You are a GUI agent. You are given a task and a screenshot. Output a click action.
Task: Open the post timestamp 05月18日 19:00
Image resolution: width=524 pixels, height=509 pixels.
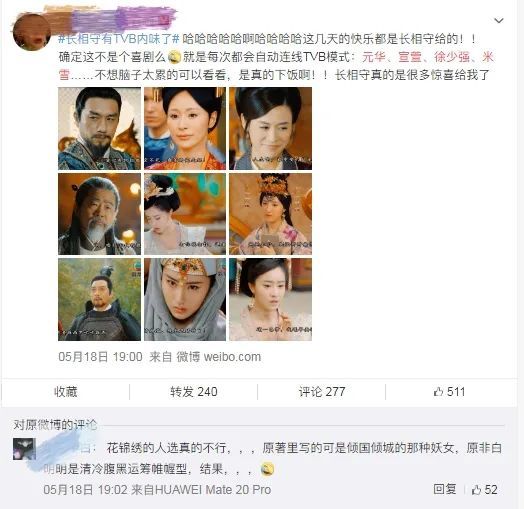pos(100,357)
